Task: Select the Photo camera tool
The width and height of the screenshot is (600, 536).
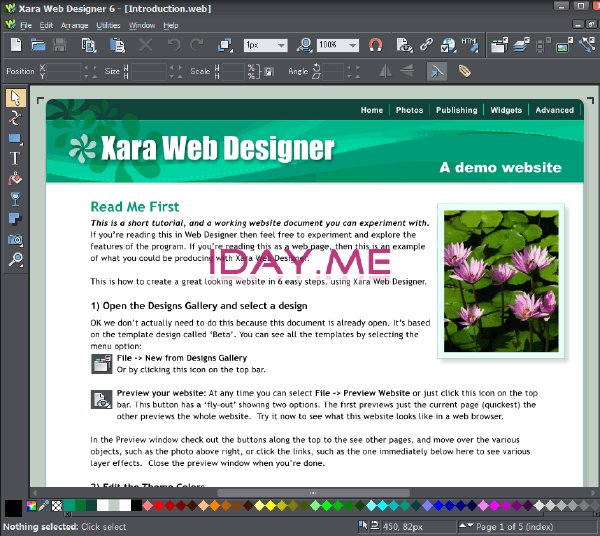Action: coord(15,240)
